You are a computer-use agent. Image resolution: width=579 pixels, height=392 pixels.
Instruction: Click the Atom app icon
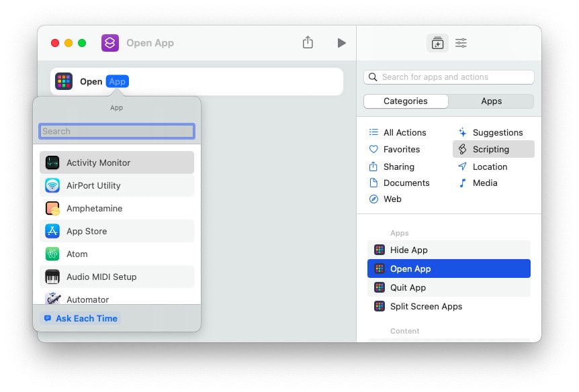coord(52,254)
